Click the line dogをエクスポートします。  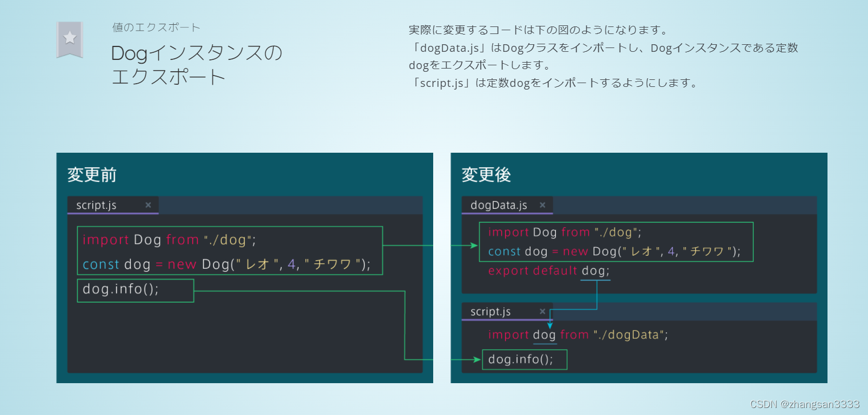tap(480, 65)
